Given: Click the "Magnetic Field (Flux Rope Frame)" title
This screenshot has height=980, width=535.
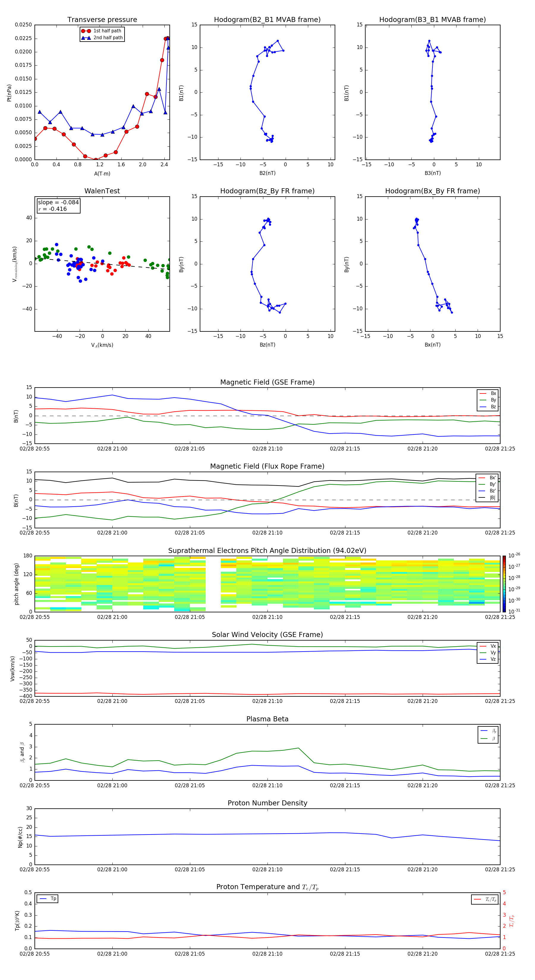Looking at the screenshot, I should click(x=267, y=467).
